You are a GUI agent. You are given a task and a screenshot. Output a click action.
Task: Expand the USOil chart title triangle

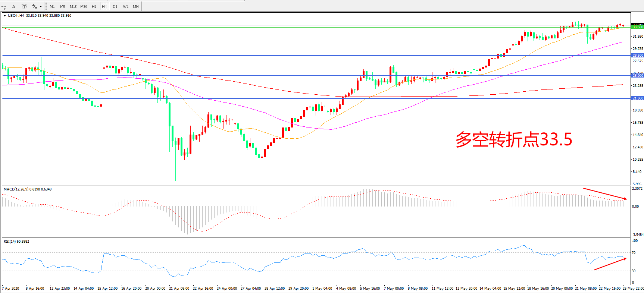pyautogui.click(x=4, y=16)
